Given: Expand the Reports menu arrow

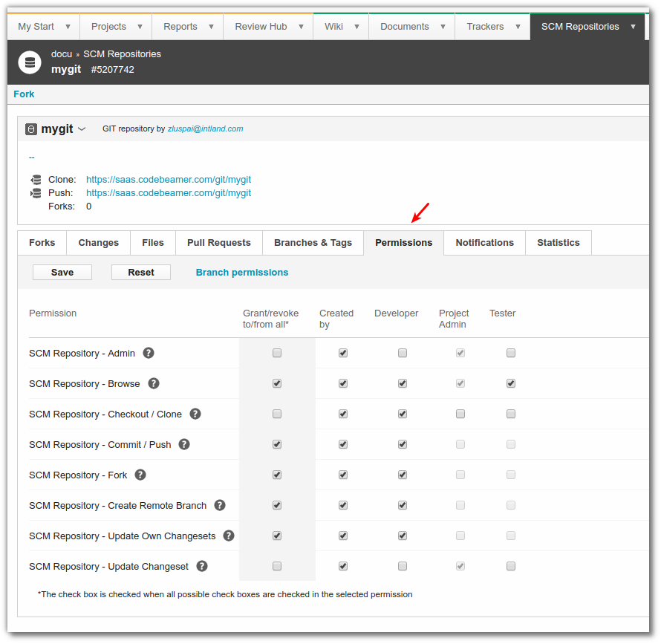Looking at the screenshot, I should [x=211, y=27].
